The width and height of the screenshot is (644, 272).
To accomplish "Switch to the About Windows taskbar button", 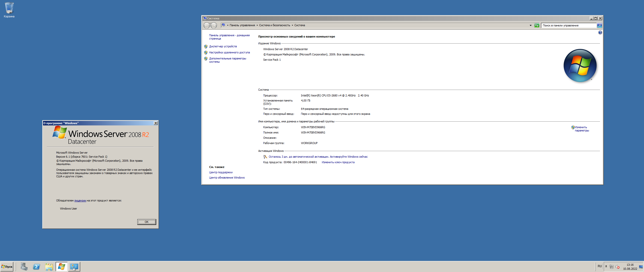I will tap(62, 267).
